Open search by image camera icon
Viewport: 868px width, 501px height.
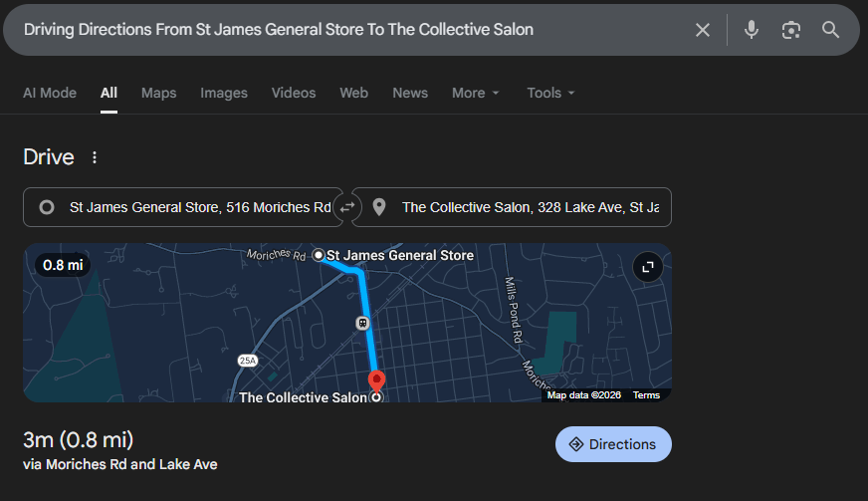pos(791,30)
